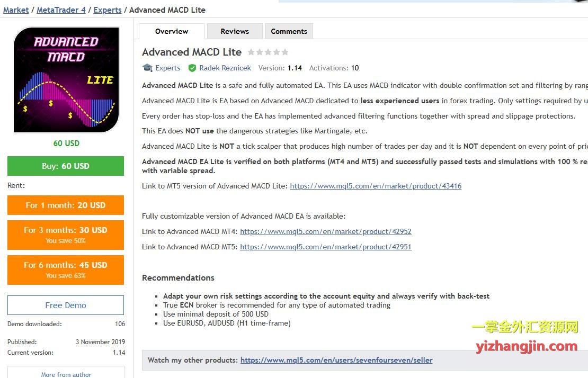
Task: Follow the MT5 version product/43416 link
Action: click(x=376, y=186)
